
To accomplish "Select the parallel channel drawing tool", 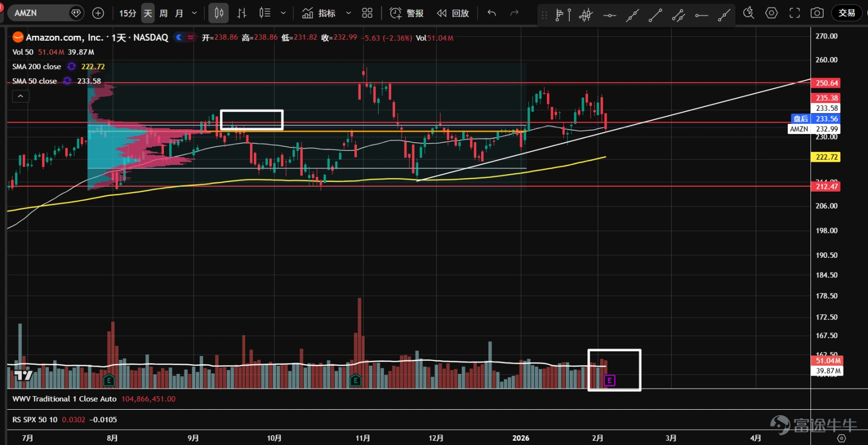I will click(678, 15).
